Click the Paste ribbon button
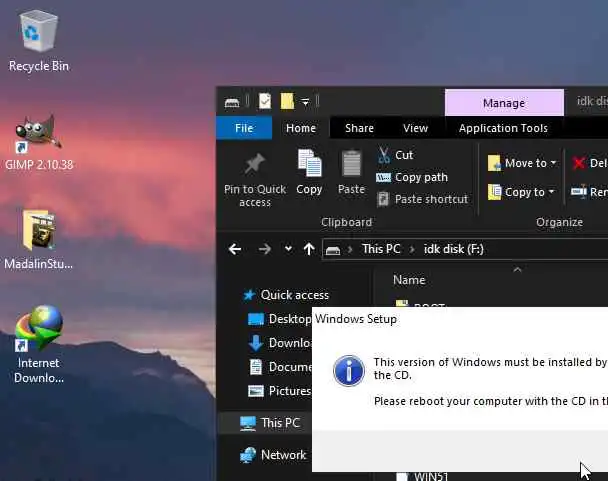This screenshot has height=481, width=608. [x=351, y=172]
